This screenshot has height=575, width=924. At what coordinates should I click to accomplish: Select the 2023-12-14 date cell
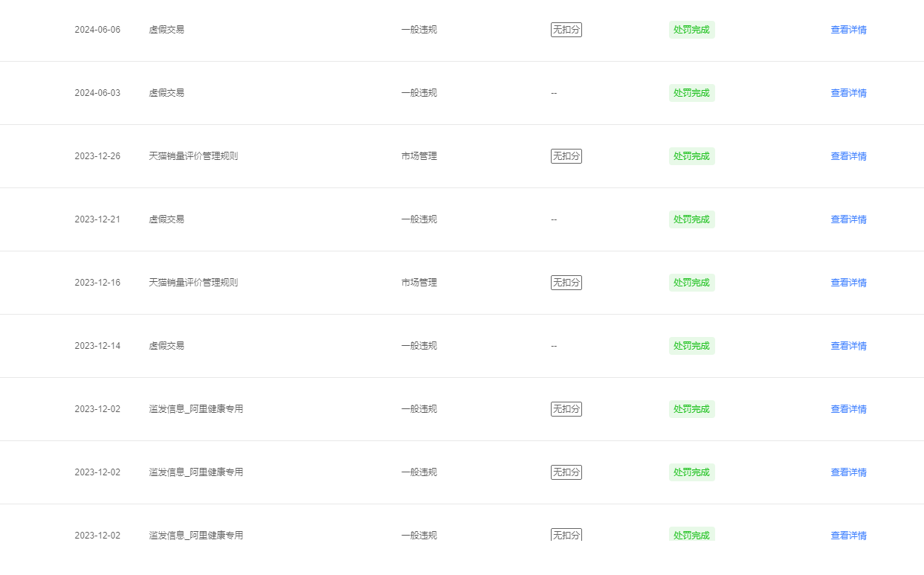97,346
